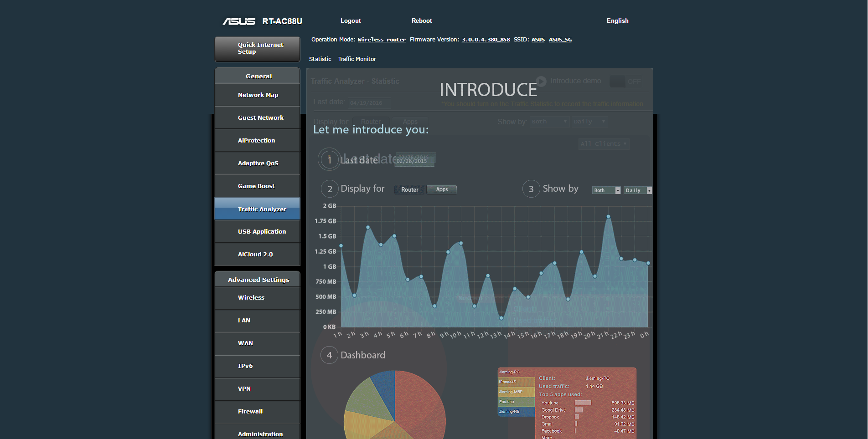Screen dimensions: 868x439
Task: Select the Padfone client swatch
Action: (x=516, y=402)
